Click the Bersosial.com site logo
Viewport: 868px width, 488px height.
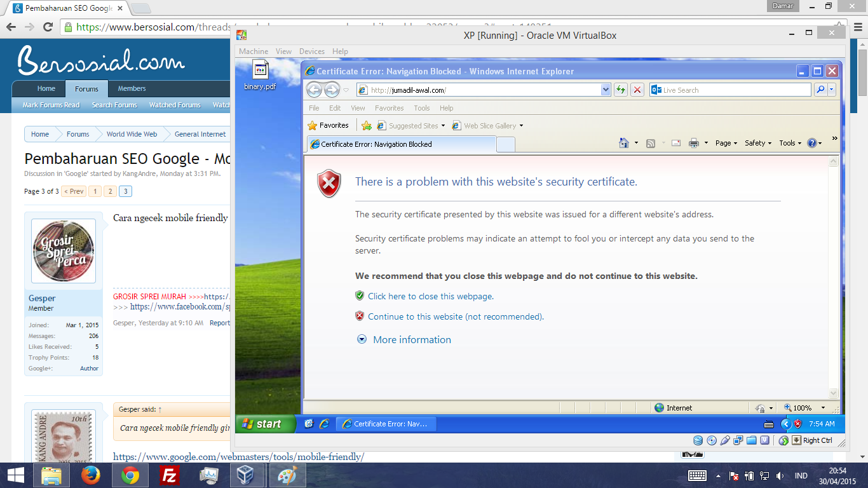tap(102, 60)
